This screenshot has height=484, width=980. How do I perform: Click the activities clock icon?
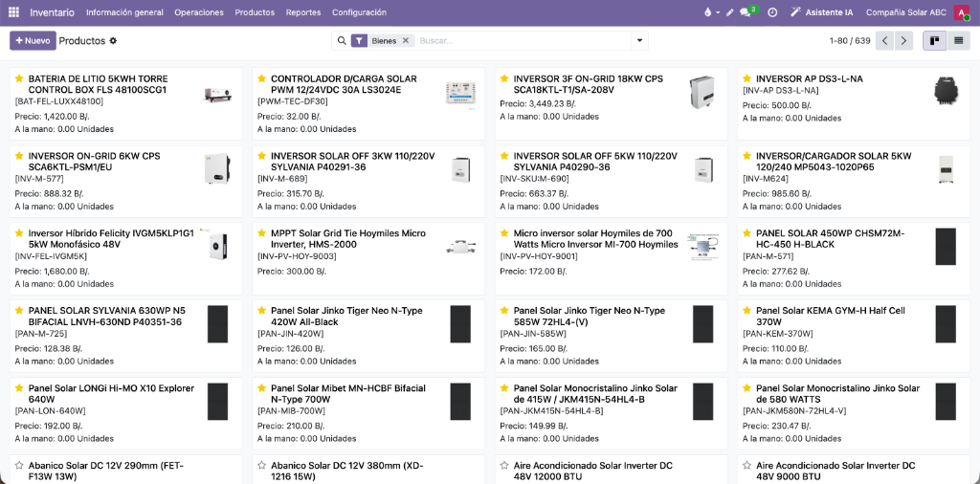[x=772, y=12]
